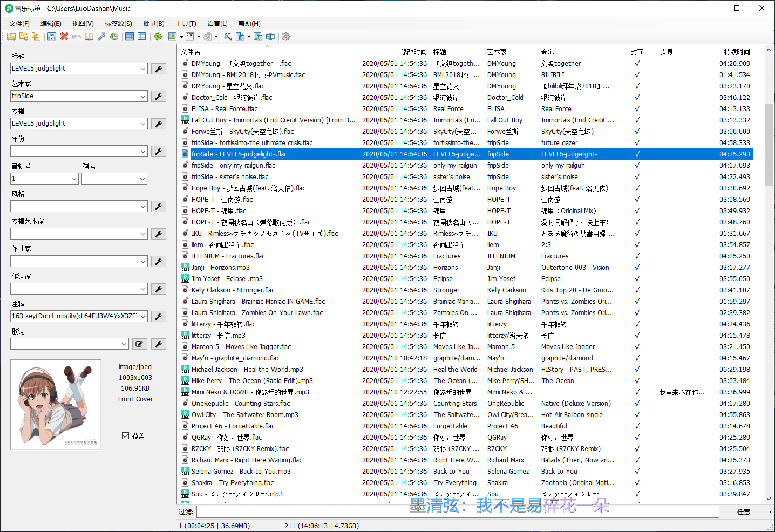
Task: Click the wrench button beside 专辑艺术家 field
Action: tap(159, 234)
